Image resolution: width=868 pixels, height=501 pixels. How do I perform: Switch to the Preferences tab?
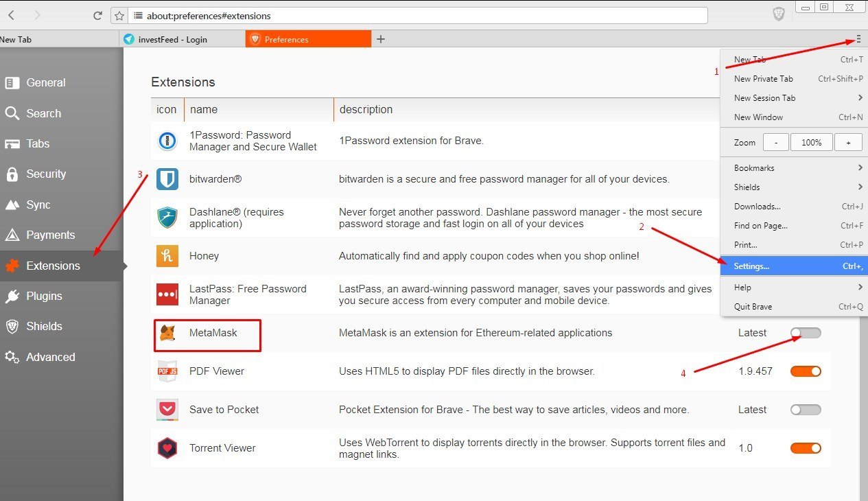[308, 39]
